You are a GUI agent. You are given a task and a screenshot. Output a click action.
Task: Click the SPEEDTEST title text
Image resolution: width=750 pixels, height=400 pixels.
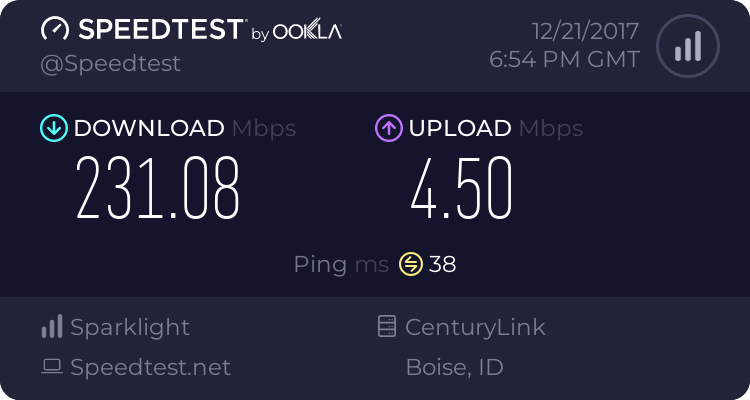[160, 30]
